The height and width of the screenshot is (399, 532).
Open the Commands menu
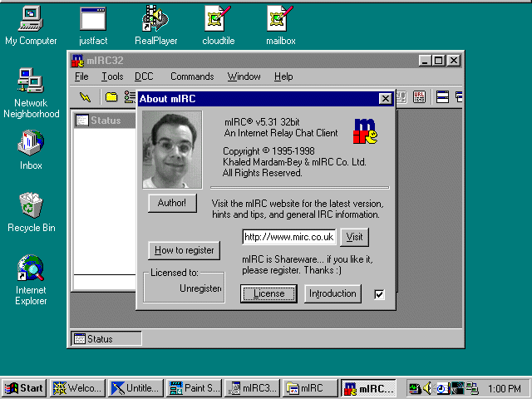pos(192,76)
